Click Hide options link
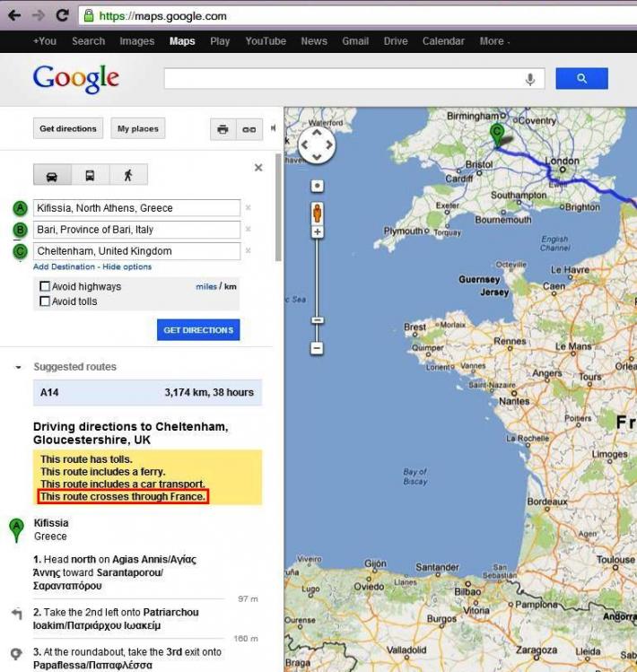Screen dimensions: 637x672 pos(127,266)
